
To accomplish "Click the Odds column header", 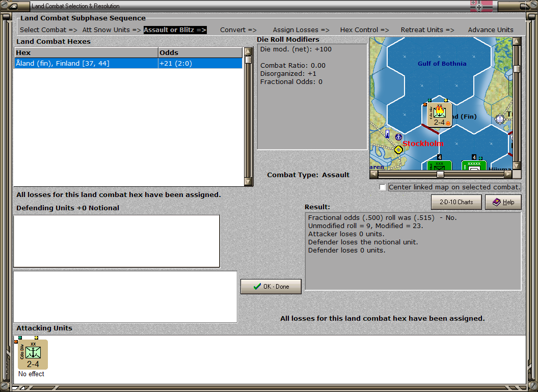I will click(200, 52).
